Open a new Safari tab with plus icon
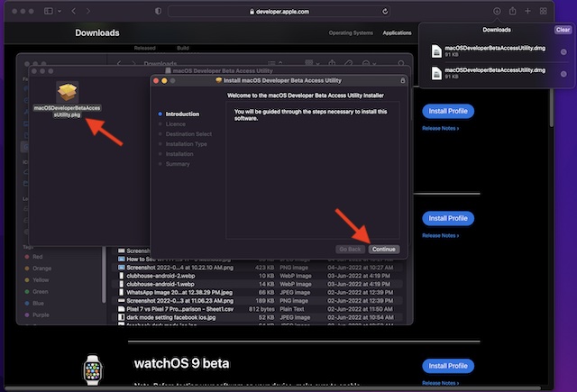This screenshot has width=577, height=392. [x=527, y=12]
